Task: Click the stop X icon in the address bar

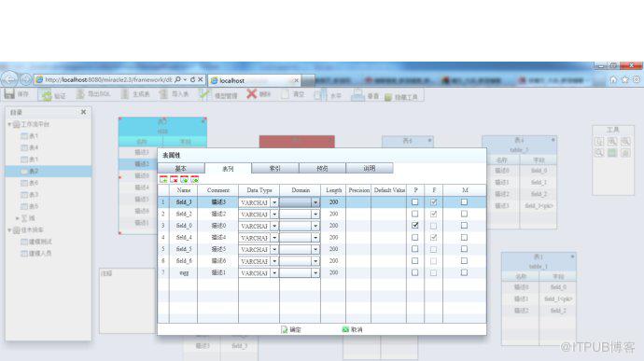Action: [201, 79]
